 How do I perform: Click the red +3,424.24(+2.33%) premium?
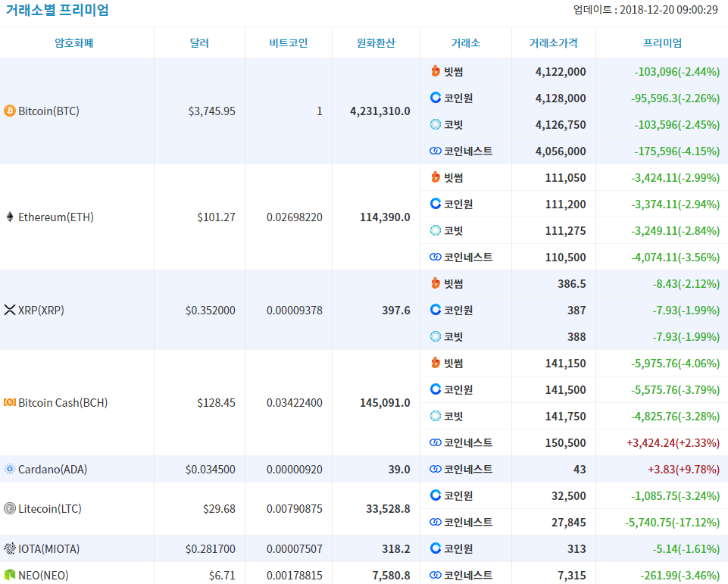673,442
